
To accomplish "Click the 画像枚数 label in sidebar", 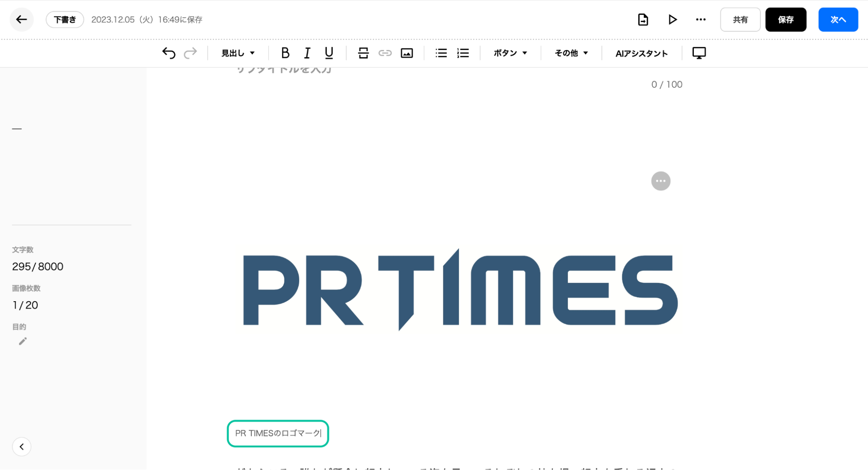I will pyautogui.click(x=26, y=288).
